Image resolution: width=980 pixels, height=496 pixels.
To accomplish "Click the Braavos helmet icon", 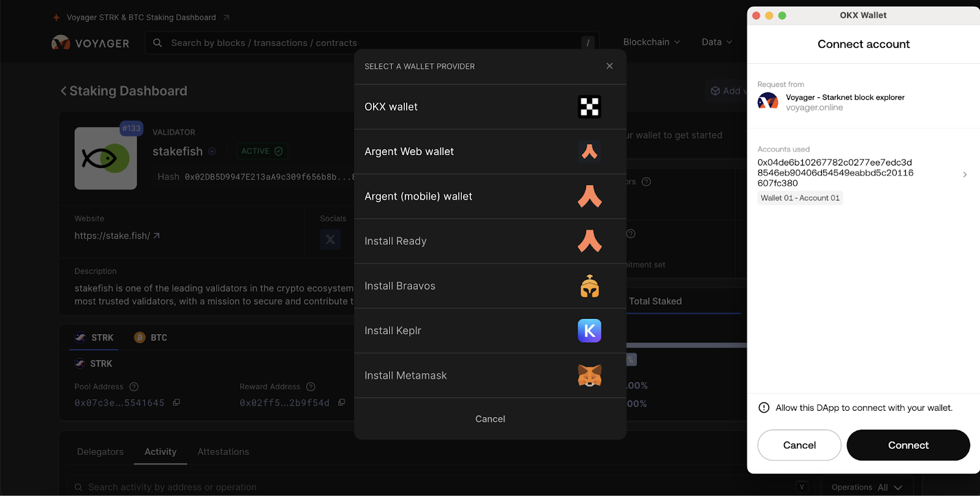I will pyautogui.click(x=589, y=286).
